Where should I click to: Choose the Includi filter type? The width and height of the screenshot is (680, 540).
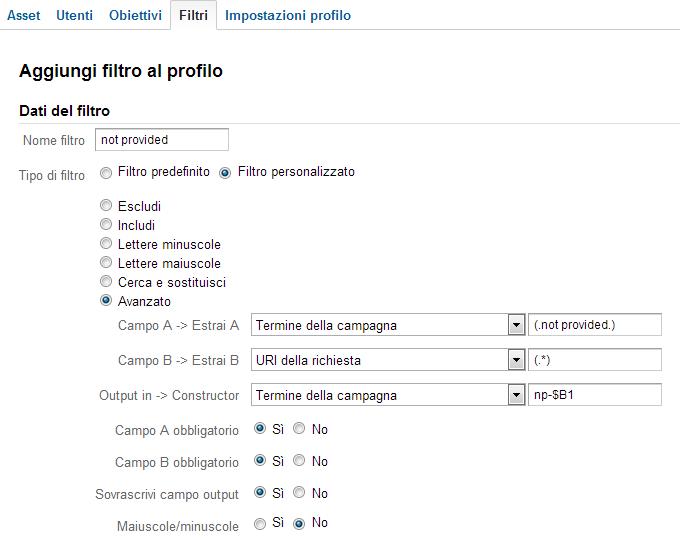pos(107,225)
